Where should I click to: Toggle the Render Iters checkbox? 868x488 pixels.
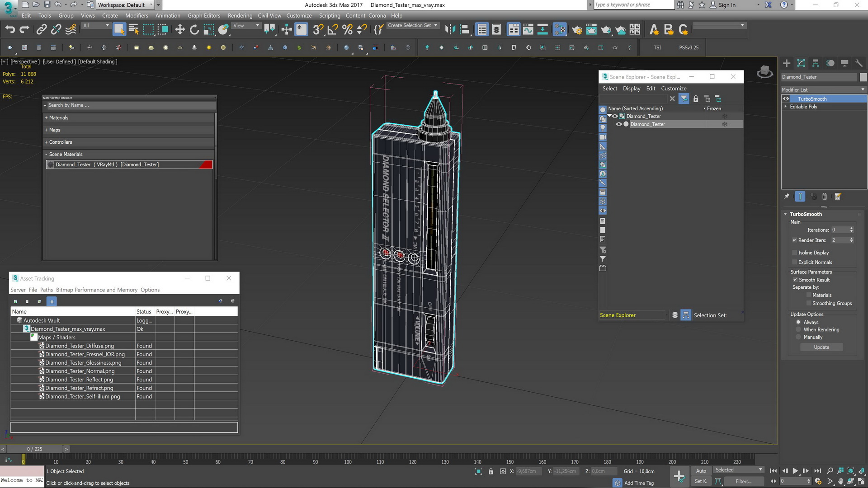click(x=795, y=240)
